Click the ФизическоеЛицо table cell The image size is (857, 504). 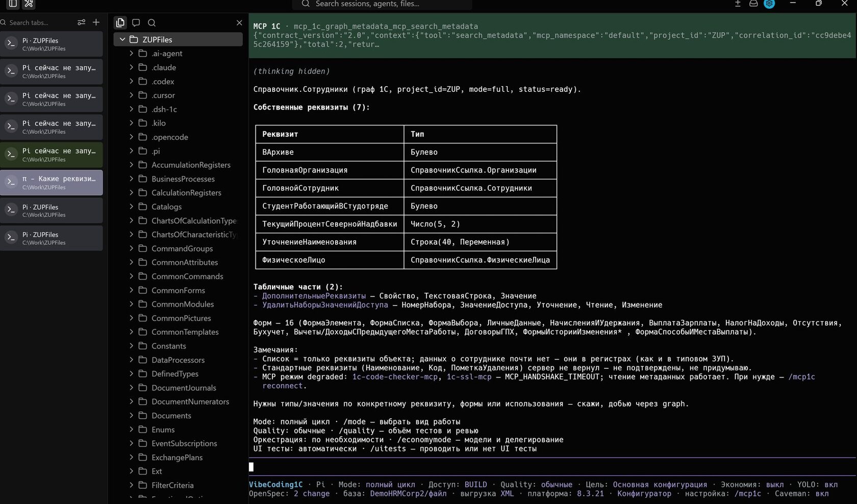click(330, 260)
